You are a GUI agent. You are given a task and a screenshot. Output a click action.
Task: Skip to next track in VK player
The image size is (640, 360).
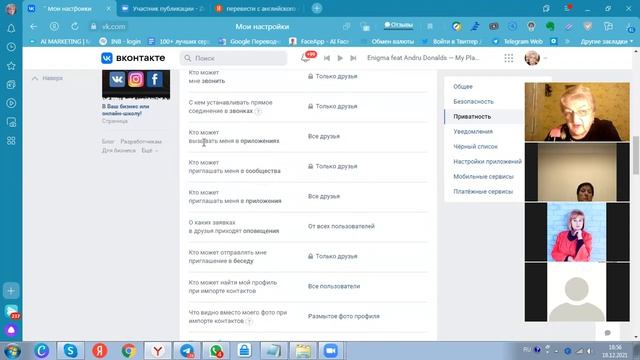pos(353,58)
